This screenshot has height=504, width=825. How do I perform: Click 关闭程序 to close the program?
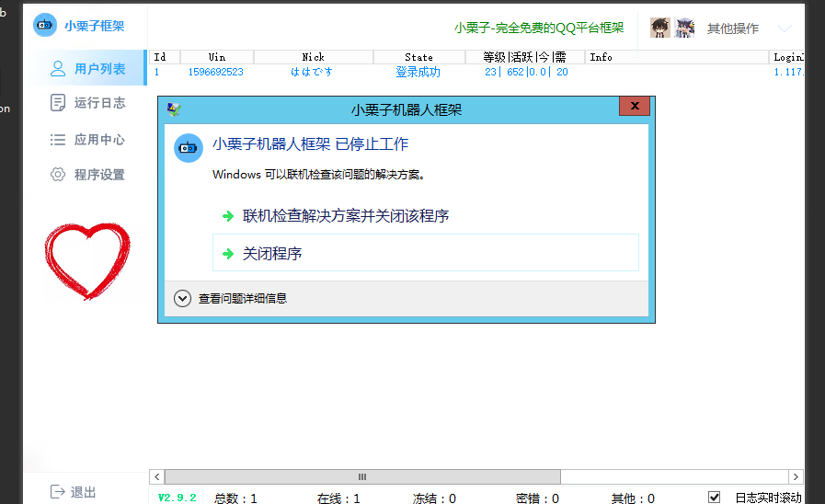(x=272, y=254)
